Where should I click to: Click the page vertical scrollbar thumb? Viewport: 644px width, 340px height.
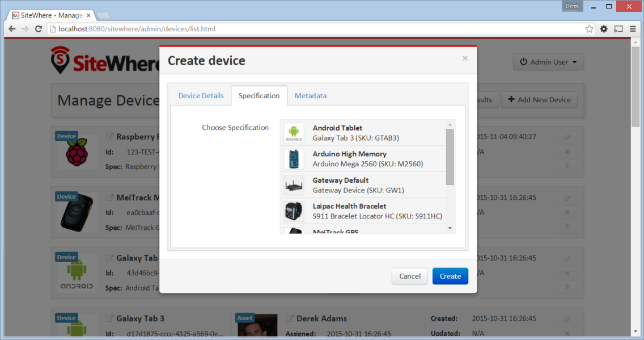click(x=635, y=86)
